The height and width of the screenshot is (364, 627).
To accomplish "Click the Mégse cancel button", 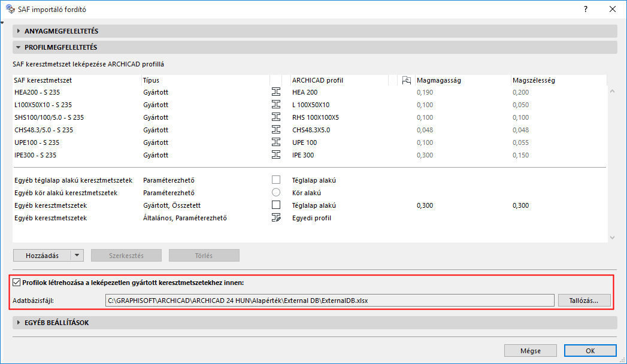I will coord(530,350).
